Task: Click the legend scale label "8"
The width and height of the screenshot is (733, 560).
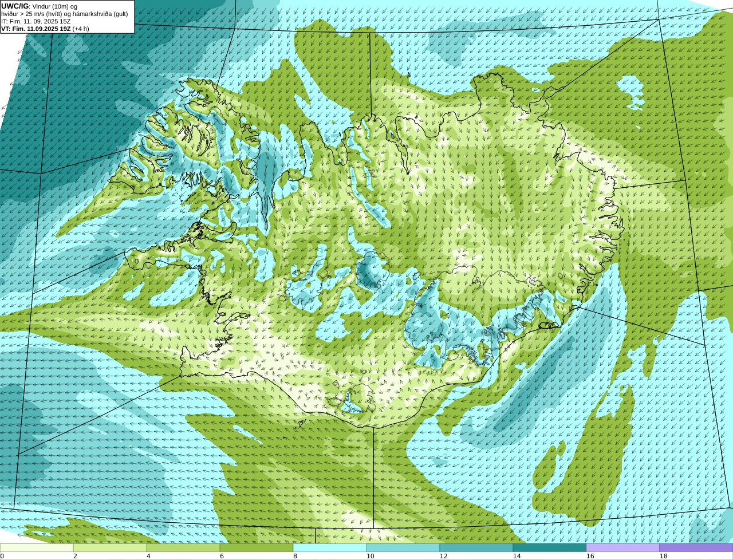Action: pyautogui.click(x=295, y=556)
